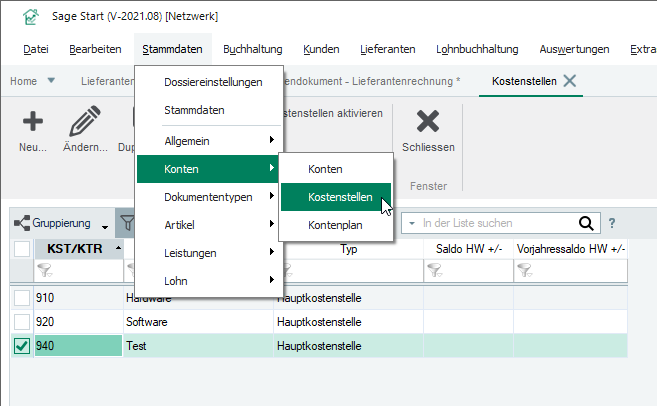This screenshot has width=657, height=406.
Task: Click the Sage Start app logo icon
Action: coord(31,17)
